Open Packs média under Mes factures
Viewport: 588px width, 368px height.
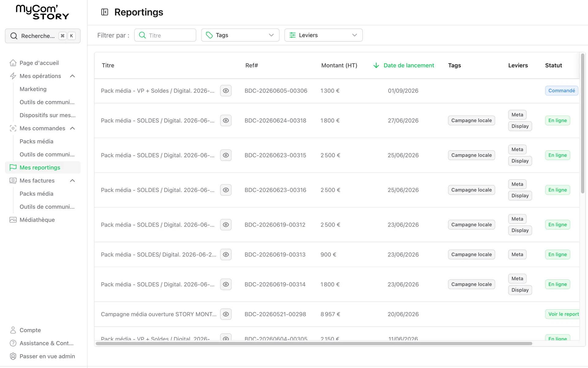click(36, 194)
